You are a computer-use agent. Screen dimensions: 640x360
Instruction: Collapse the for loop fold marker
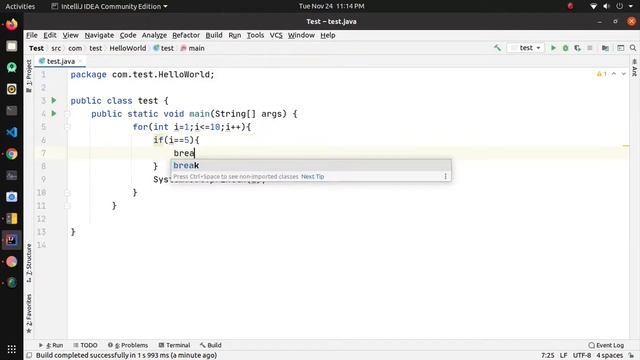[67, 127]
